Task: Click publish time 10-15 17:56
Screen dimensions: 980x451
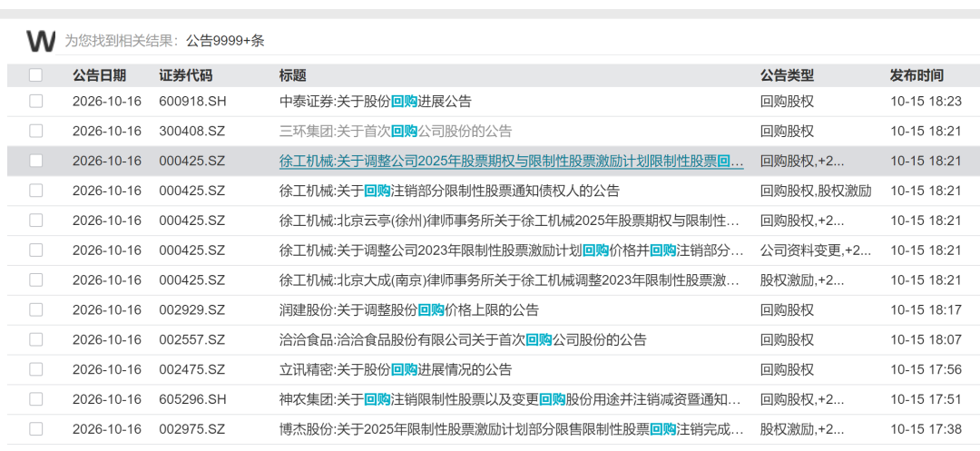Action: [926, 369]
